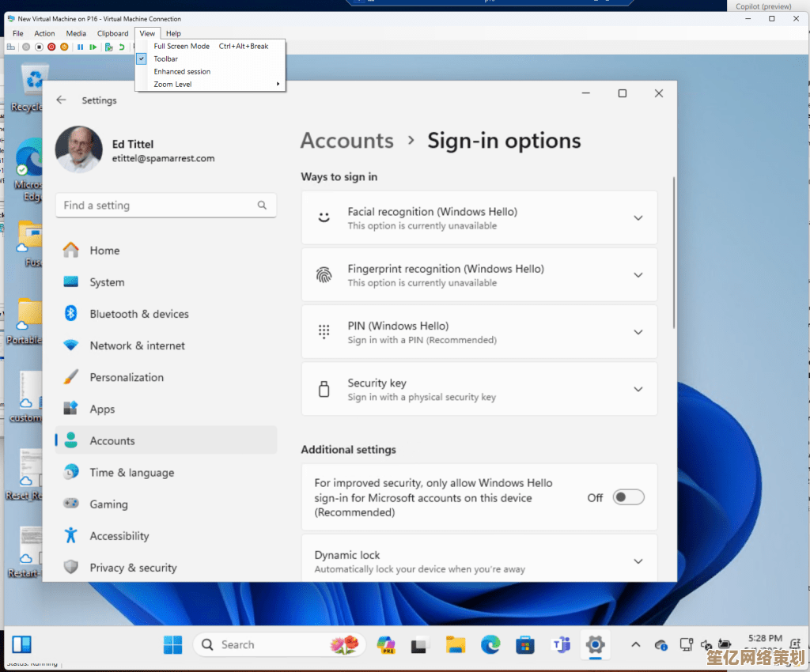Go back using the Settings back arrow
Viewport: 810px width, 672px height.
[61, 100]
